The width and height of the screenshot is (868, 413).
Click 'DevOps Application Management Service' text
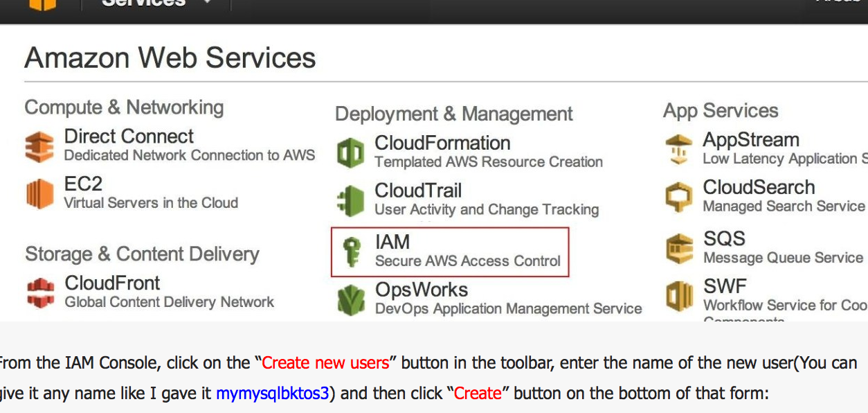point(509,309)
